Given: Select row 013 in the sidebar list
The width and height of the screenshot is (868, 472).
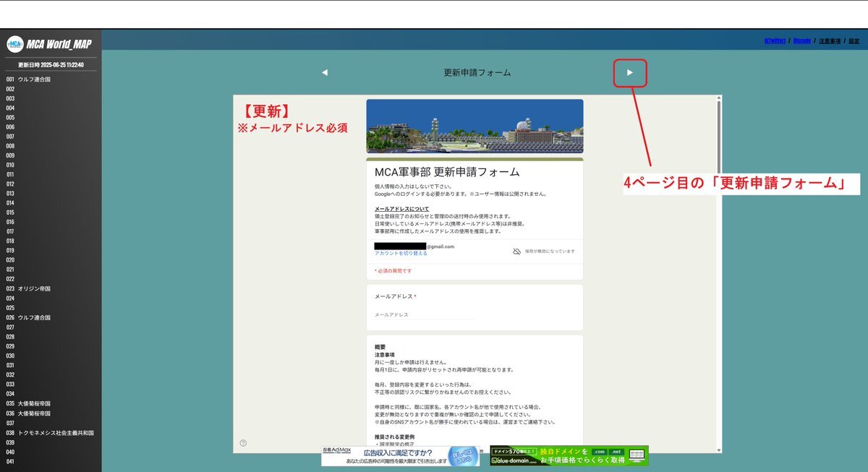Looking at the screenshot, I should pyautogui.click(x=51, y=193).
